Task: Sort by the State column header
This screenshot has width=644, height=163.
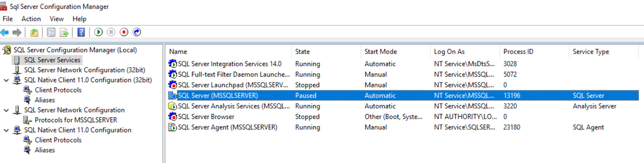Action: click(x=326, y=51)
